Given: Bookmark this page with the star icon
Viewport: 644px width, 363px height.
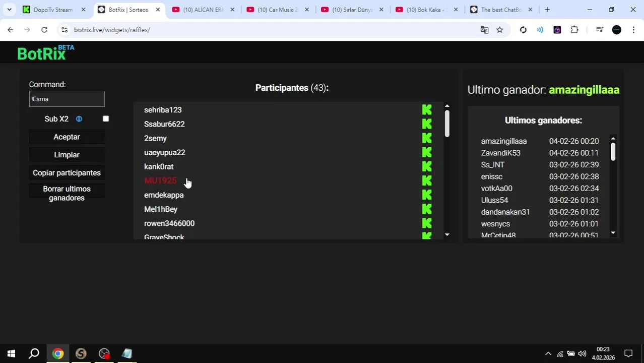Looking at the screenshot, I should tap(499, 30).
